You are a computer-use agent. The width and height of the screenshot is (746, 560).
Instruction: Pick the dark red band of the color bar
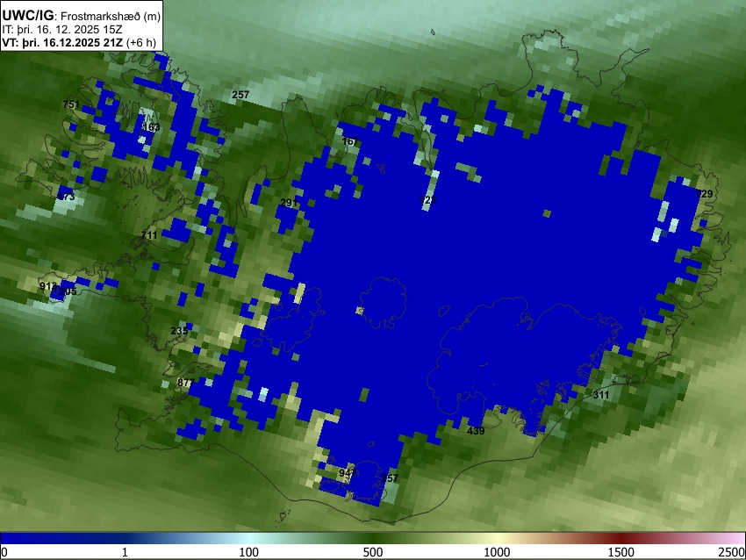pyautogui.click(x=621, y=538)
